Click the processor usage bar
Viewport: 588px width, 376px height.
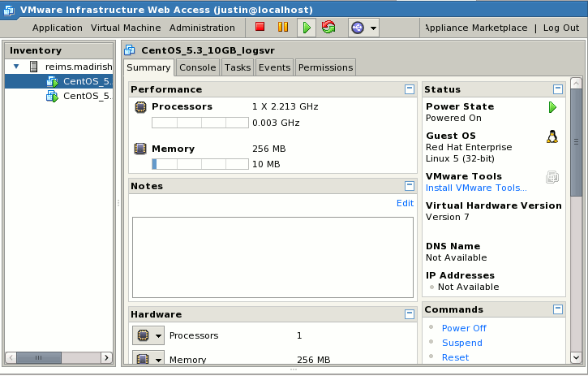tap(200, 123)
